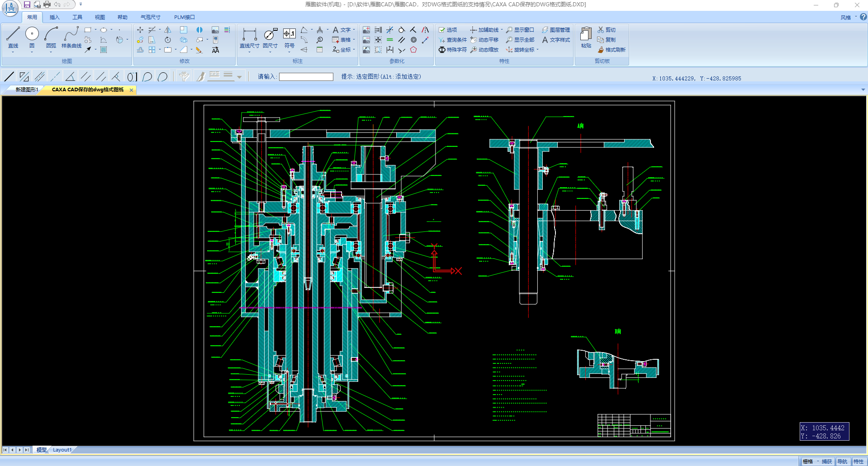The image size is (868, 466).
Task: Open the 风格 style dropdown
Action: (x=849, y=18)
